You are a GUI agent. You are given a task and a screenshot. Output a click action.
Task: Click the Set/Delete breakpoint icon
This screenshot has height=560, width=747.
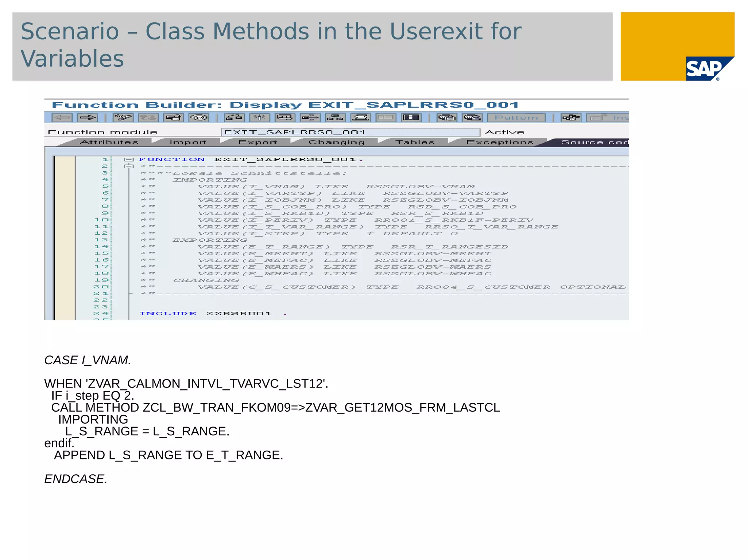tap(447, 117)
